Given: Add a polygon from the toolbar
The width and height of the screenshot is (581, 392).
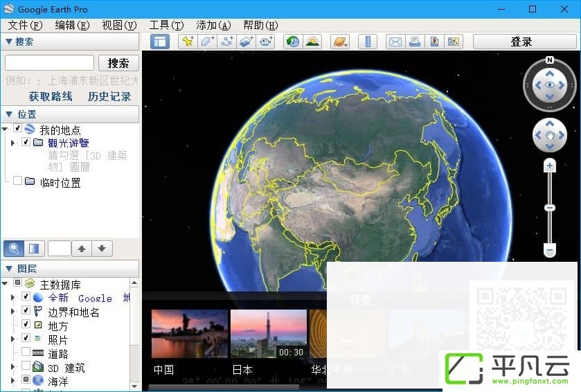Looking at the screenshot, I should [208, 42].
